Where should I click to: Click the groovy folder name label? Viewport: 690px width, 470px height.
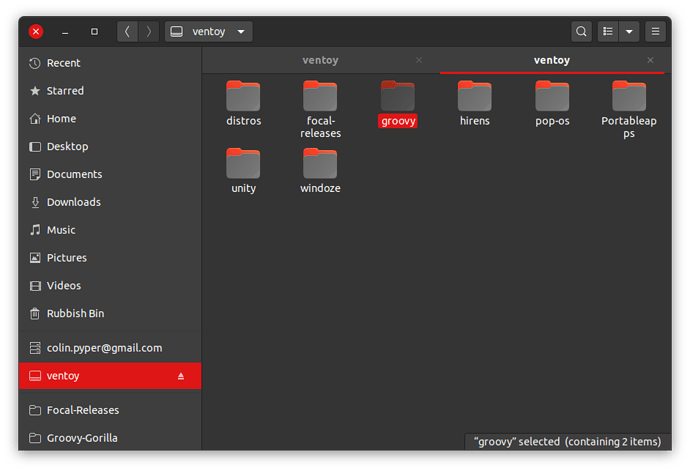tap(398, 121)
